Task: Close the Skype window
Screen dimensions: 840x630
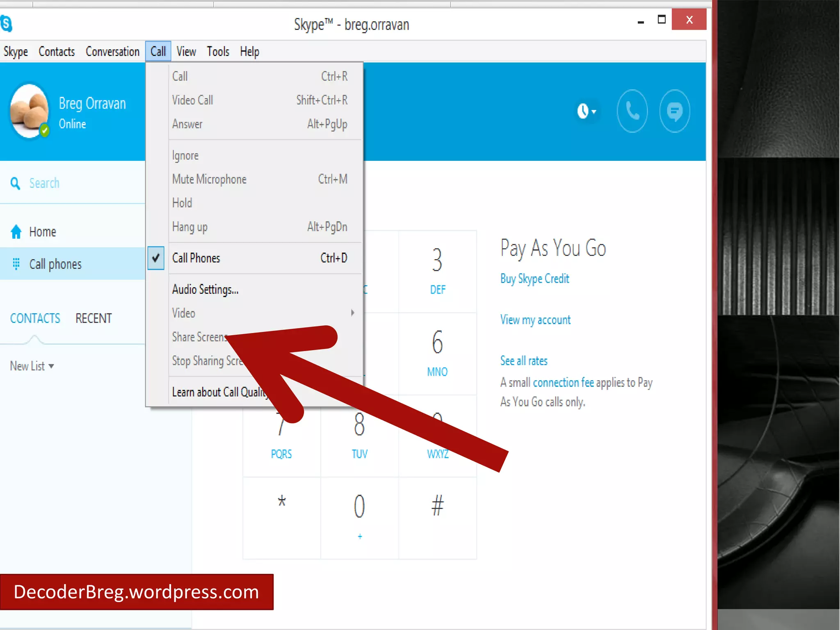Action: click(x=689, y=19)
